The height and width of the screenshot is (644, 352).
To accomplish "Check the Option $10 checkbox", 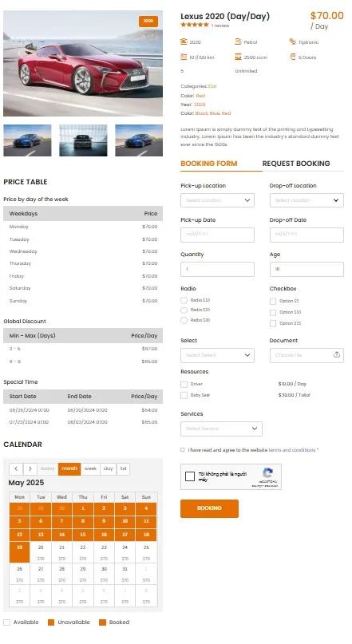I will click(273, 313).
